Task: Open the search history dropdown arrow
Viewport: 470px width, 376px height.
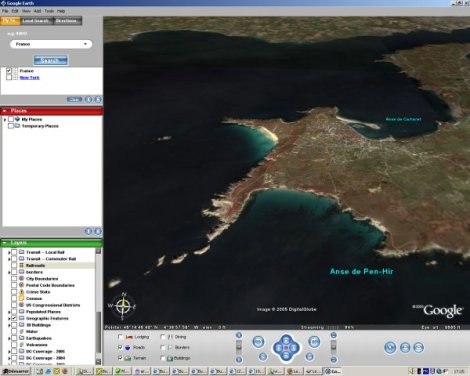Action: click(85, 44)
